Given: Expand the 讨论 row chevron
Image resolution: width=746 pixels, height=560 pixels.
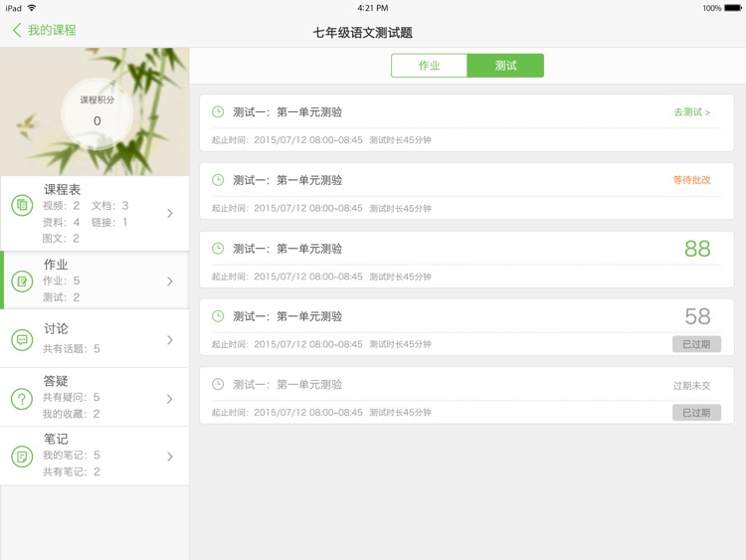Looking at the screenshot, I should point(170,340).
